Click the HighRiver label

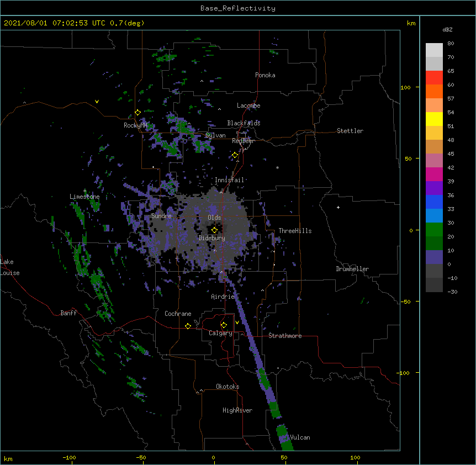pos(237,410)
